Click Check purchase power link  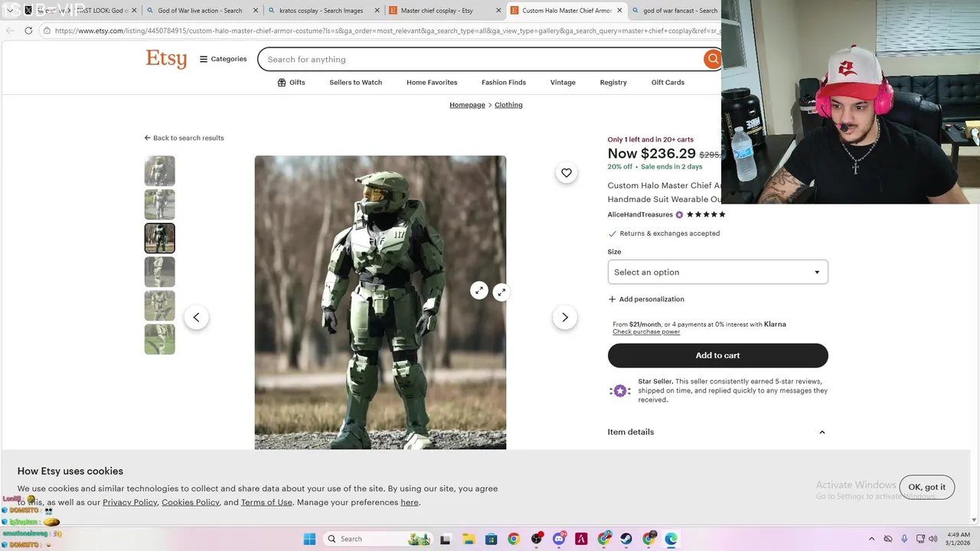pos(646,331)
